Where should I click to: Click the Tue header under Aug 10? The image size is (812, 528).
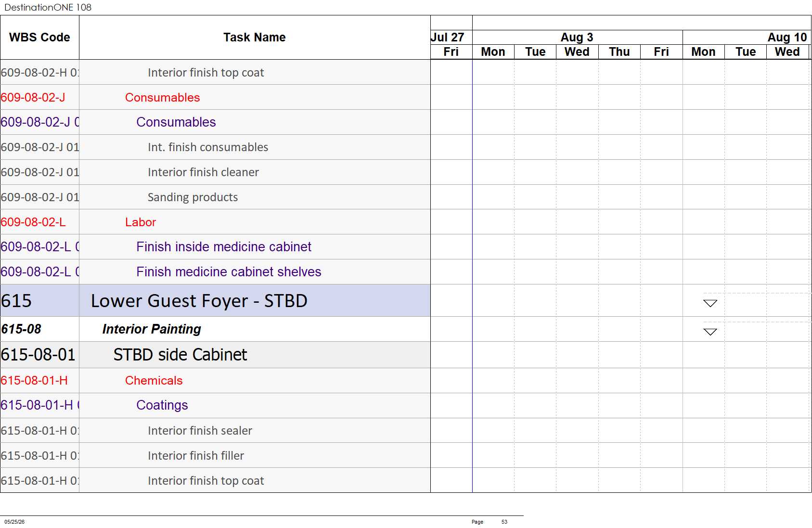[x=746, y=52]
